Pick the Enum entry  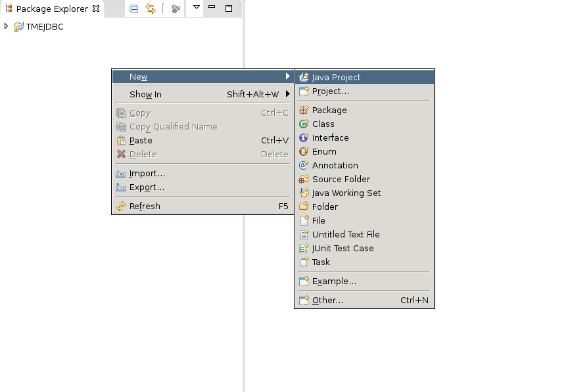364,151
